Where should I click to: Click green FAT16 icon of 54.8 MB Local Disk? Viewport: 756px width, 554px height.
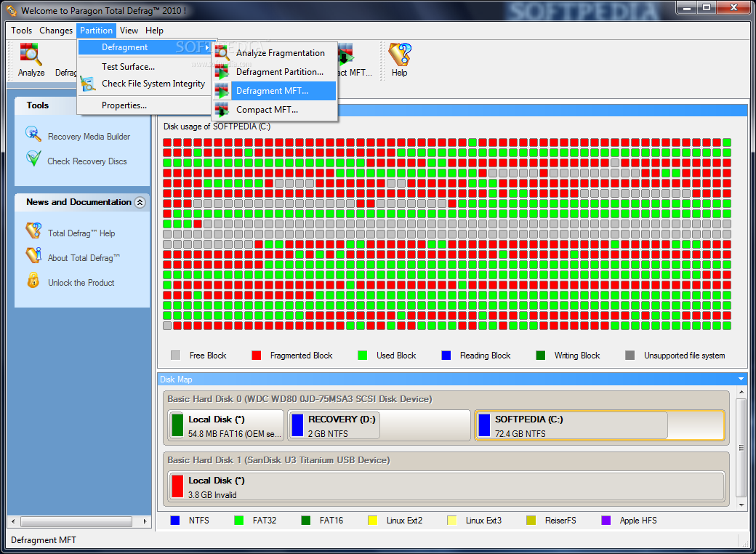(177, 425)
